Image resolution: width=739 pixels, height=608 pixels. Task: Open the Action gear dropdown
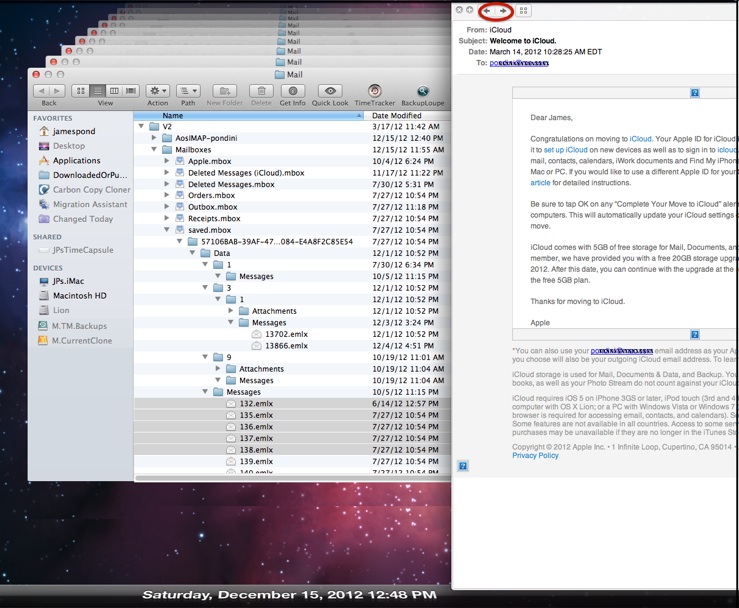[x=157, y=91]
